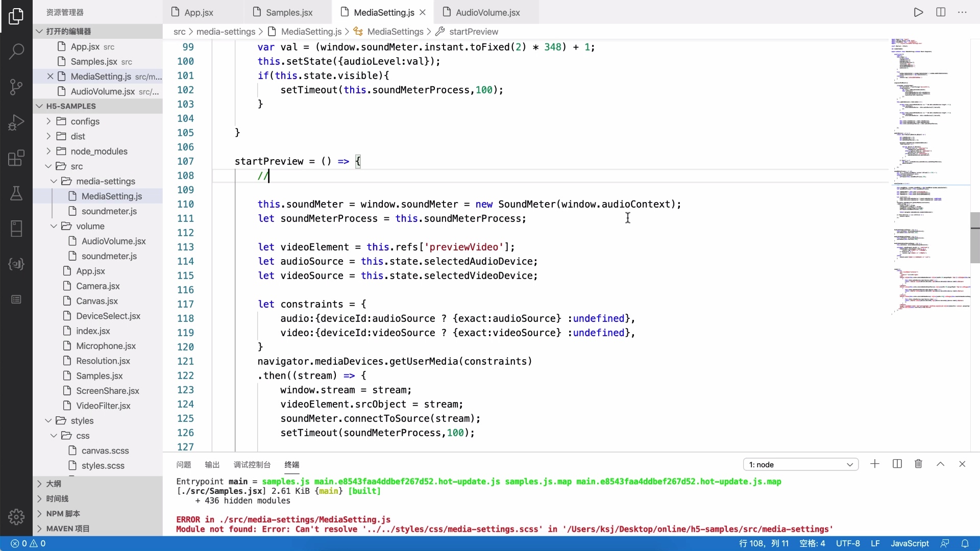
Task: Maximize the terminal panel with caret icon
Action: [940, 464]
